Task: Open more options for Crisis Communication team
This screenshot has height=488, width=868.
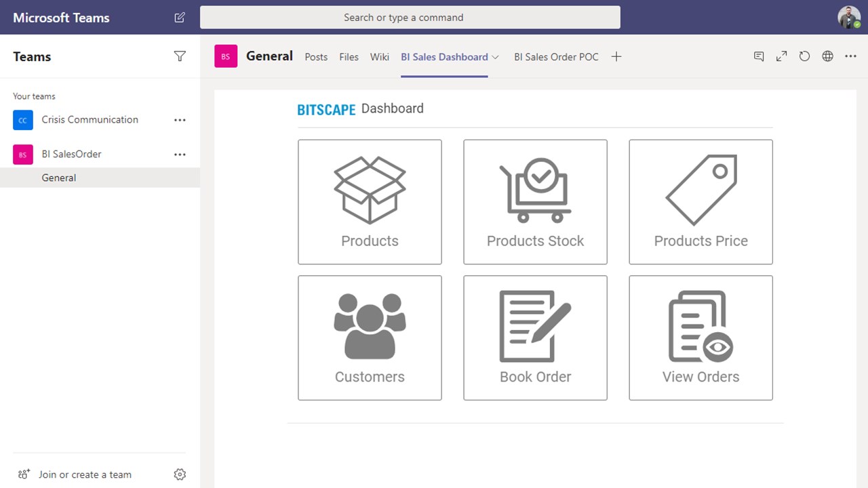Action: click(x=180, y=120)
